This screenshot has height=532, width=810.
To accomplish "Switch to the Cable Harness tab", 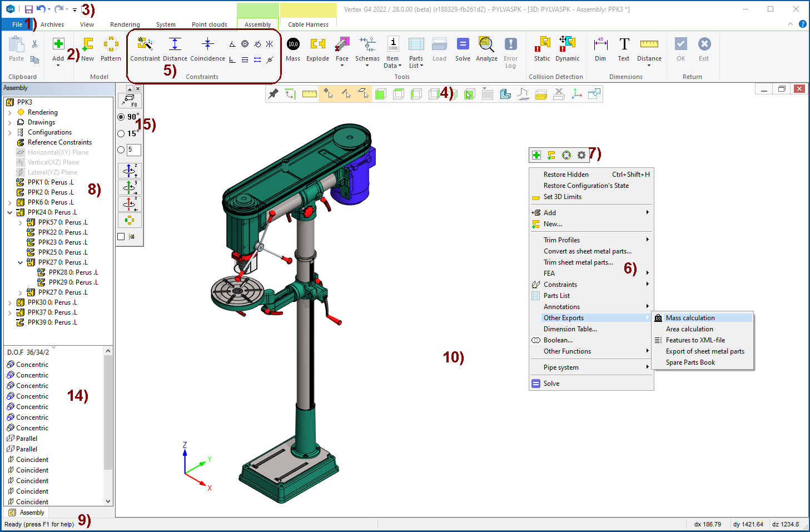I will (308, 24).
